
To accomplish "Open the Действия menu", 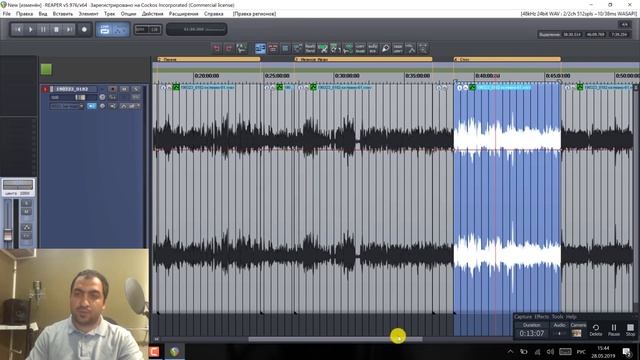I will [x=152, y=13].
